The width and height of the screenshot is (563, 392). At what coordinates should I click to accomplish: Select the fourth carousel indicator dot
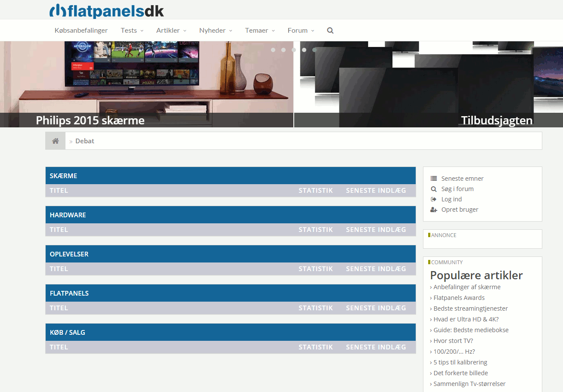304,50
